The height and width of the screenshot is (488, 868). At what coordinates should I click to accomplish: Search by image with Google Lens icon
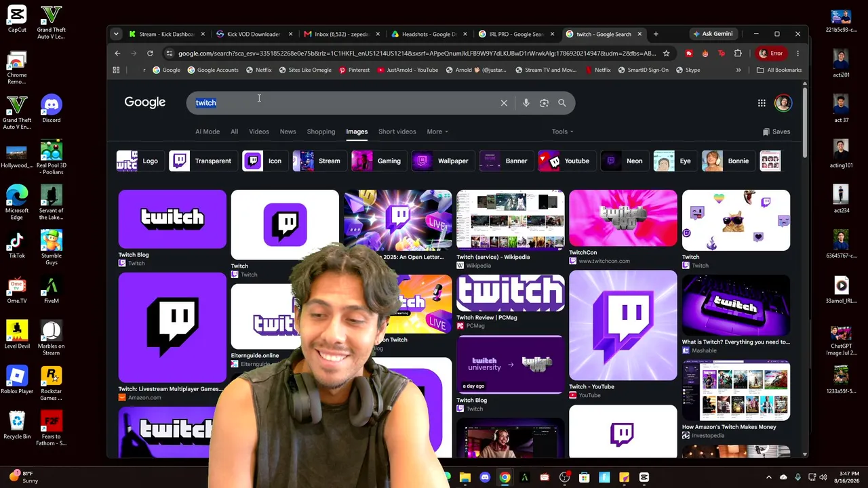coord(544,103)
